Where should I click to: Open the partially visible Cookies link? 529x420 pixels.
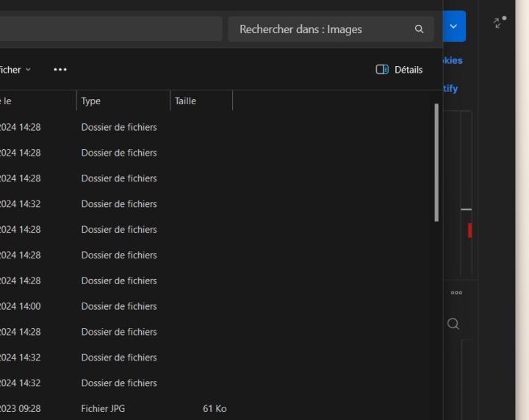(x=452, y=60)
